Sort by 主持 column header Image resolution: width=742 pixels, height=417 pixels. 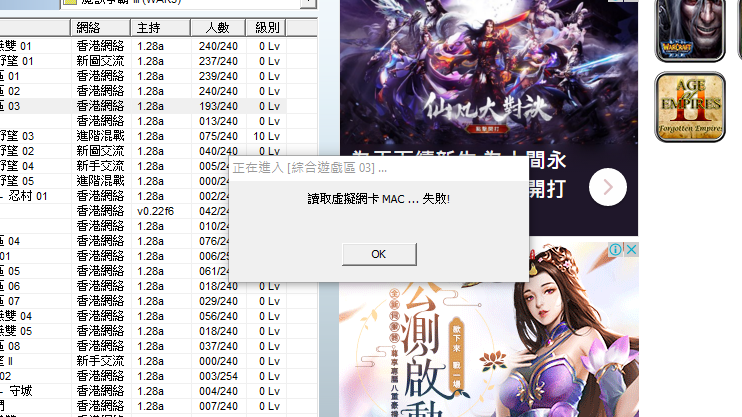tap(160, 28)
